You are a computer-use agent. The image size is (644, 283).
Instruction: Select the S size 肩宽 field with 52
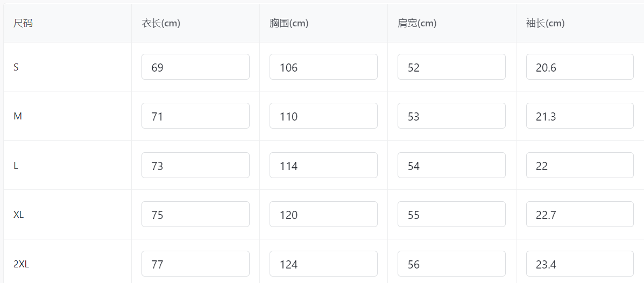pos(451,67)
